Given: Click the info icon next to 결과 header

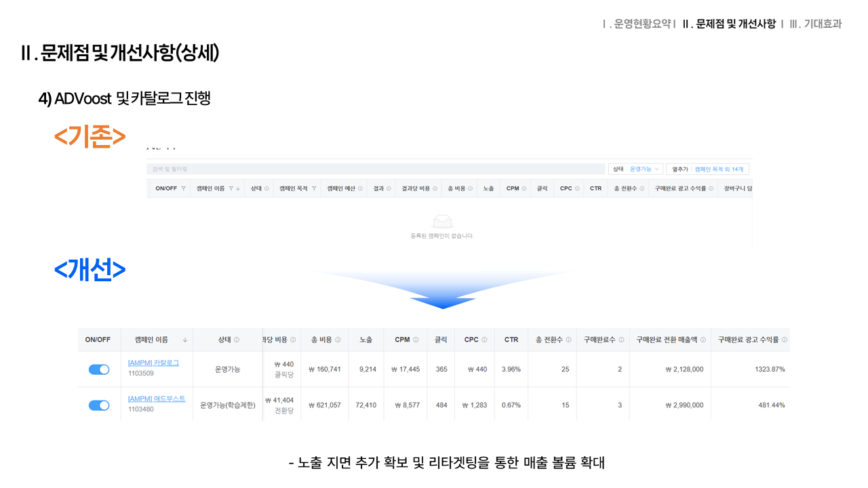Looking at the screenshot, I should [x=389, y=188].
